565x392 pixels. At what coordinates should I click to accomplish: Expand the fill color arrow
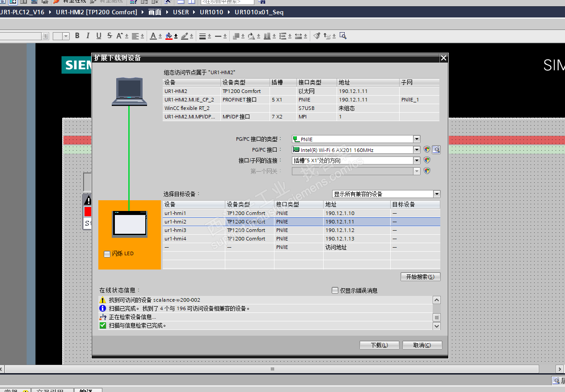[176, 36]
